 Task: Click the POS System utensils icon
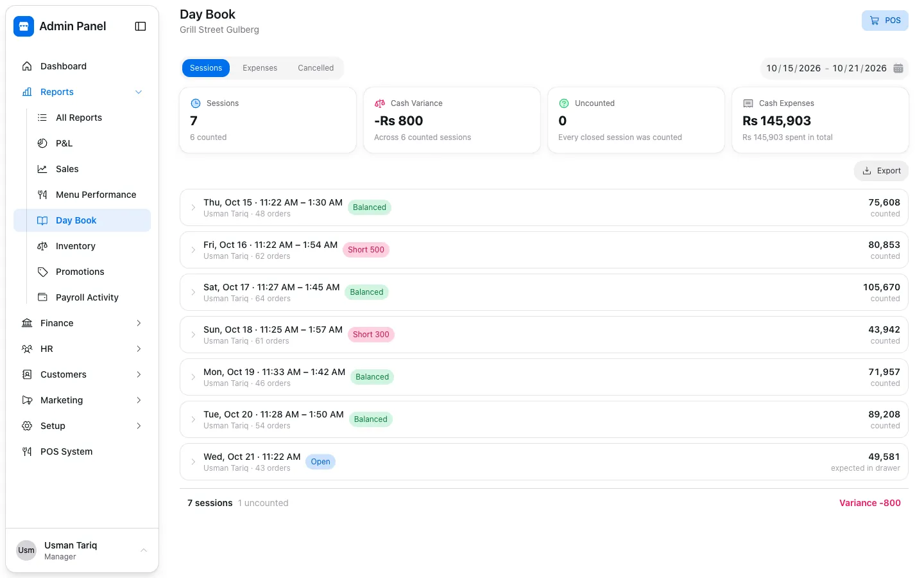pyautogui.click(x=27, y=451)
